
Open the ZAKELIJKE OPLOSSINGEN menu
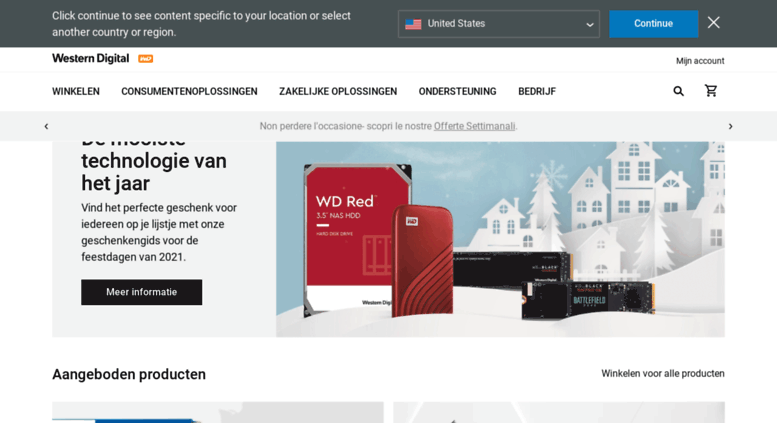click(x=338, y=92)
